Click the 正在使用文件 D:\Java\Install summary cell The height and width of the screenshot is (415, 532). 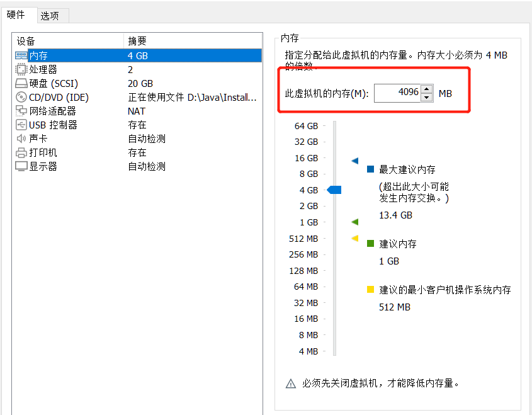(192, 98)
